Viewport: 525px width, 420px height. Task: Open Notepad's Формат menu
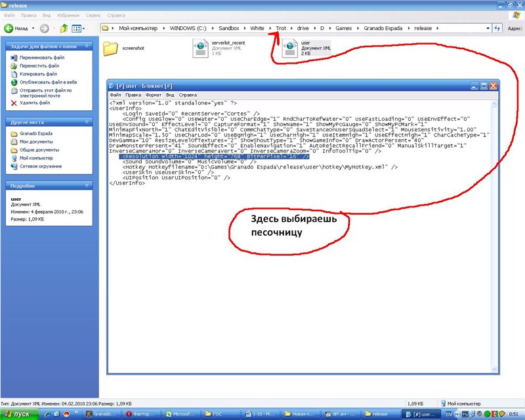(154, 94)
